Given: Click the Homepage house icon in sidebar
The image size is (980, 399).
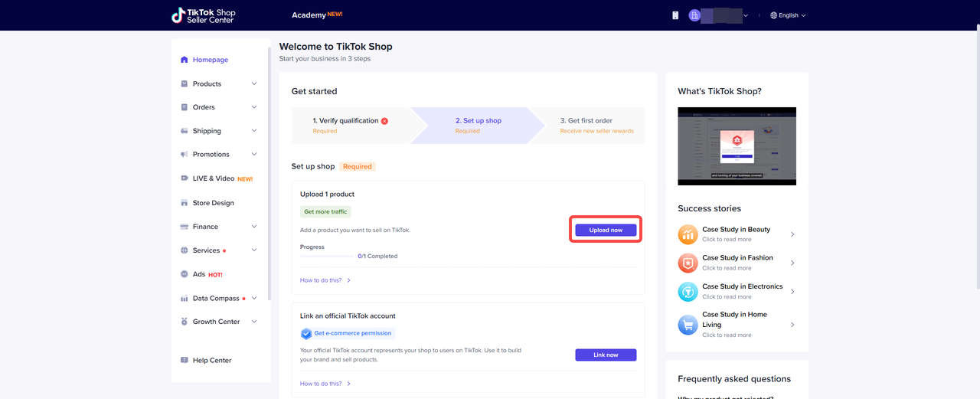Looking at the screenshot, I should [x=185, y=60].
